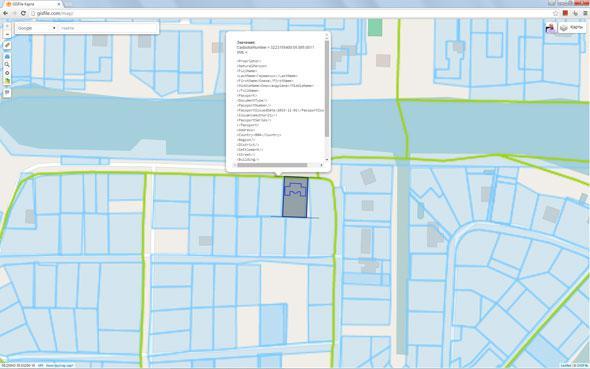Click the map search input field
The width and height of the screenshot is (590, 369).
(x=108, y=28)
